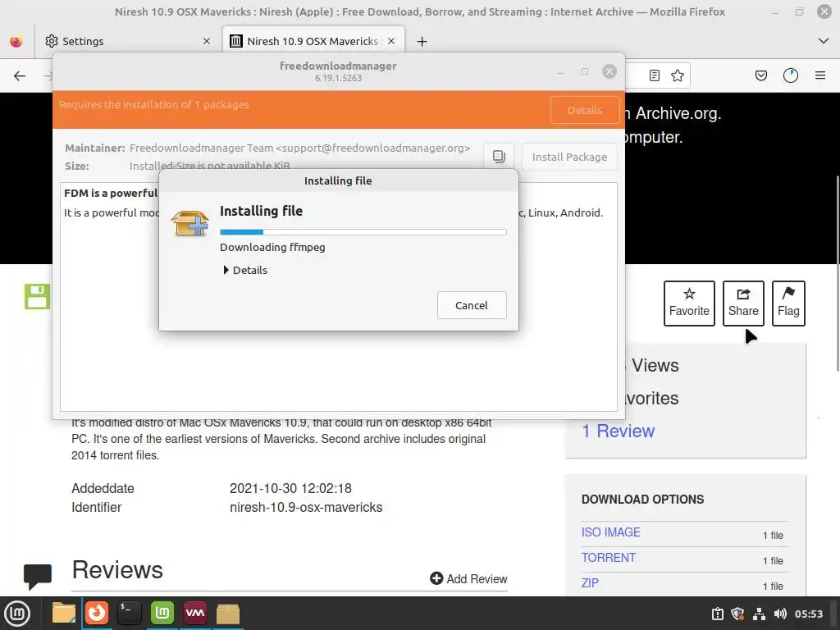Click the Share button on Archive page

click(x=743, y=304)
